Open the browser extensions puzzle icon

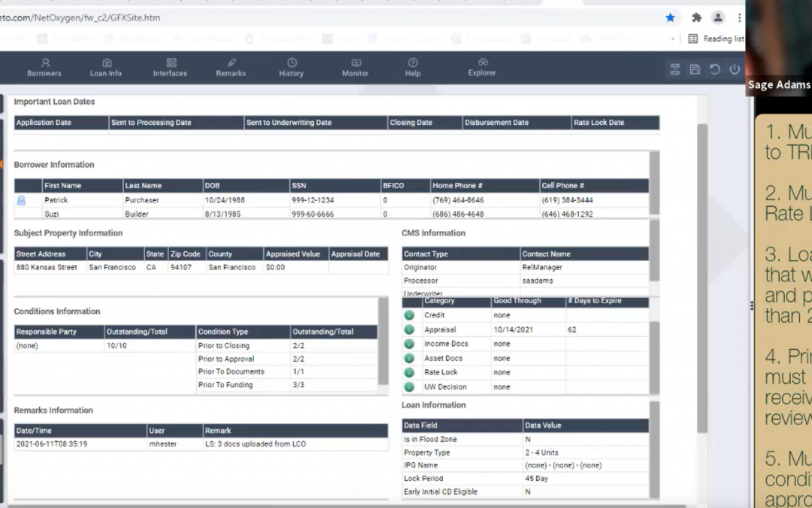pyautogui.click(x=696, y=17)
